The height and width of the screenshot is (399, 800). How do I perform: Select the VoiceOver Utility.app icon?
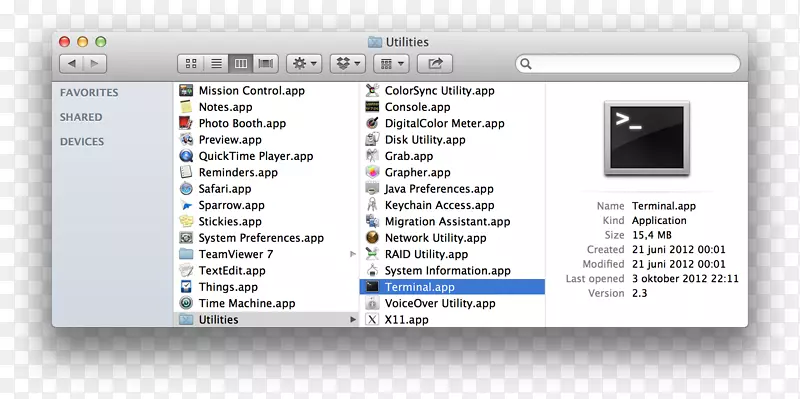373,303
